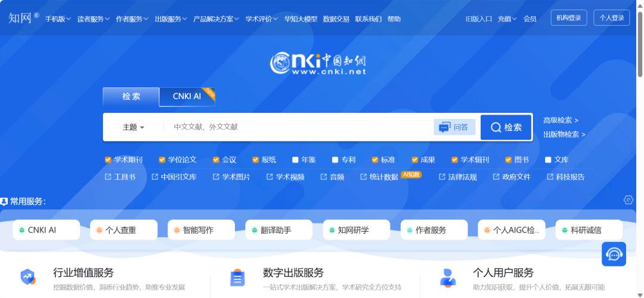Viewport: 644px width, 298px height.
Task: Open the 法律法规 external link icon
Action: pyautogui.click(x=442, y=177)
